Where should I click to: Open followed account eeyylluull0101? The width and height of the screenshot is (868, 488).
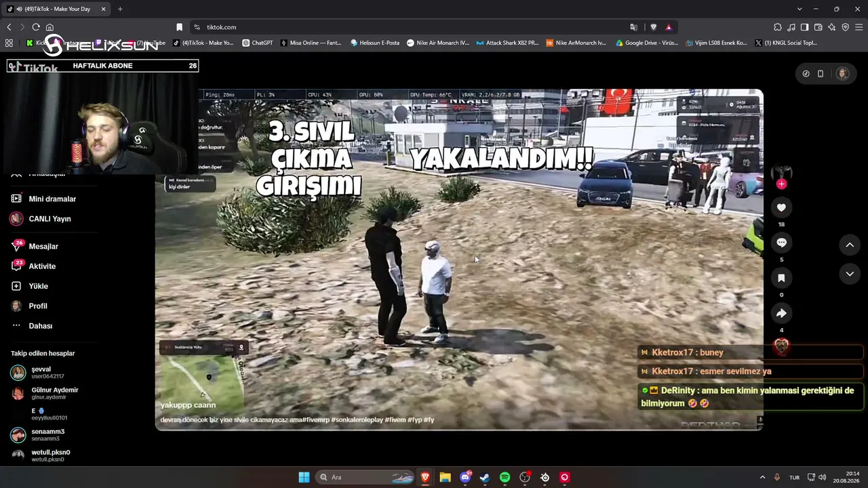point(47,414)
